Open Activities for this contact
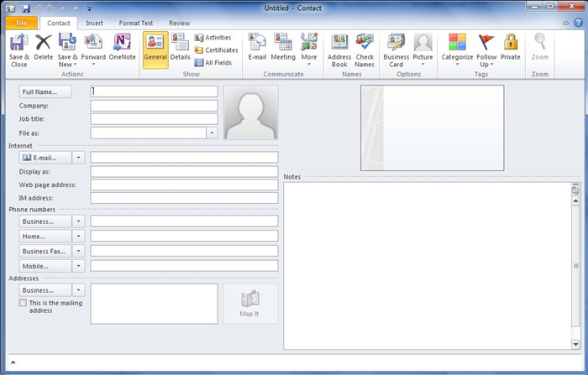Image resolution: width=588 pixels, height=375 pixels. point(213,38)
